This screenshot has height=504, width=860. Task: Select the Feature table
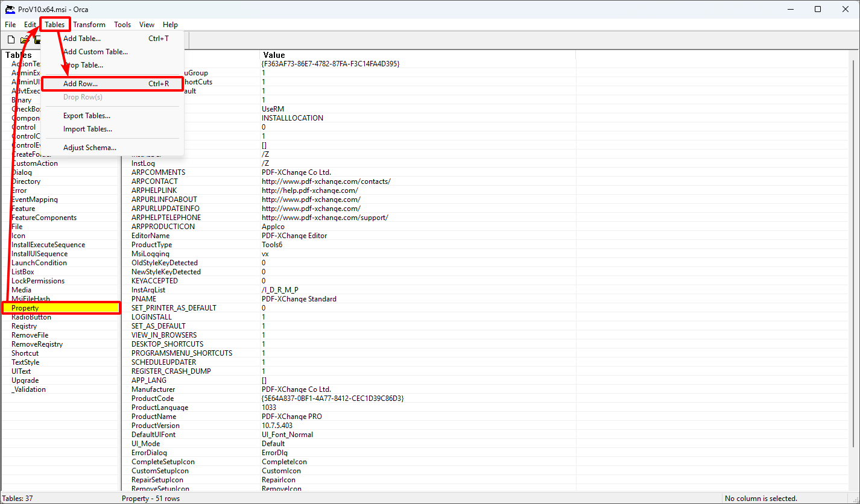tap(24, 209)
